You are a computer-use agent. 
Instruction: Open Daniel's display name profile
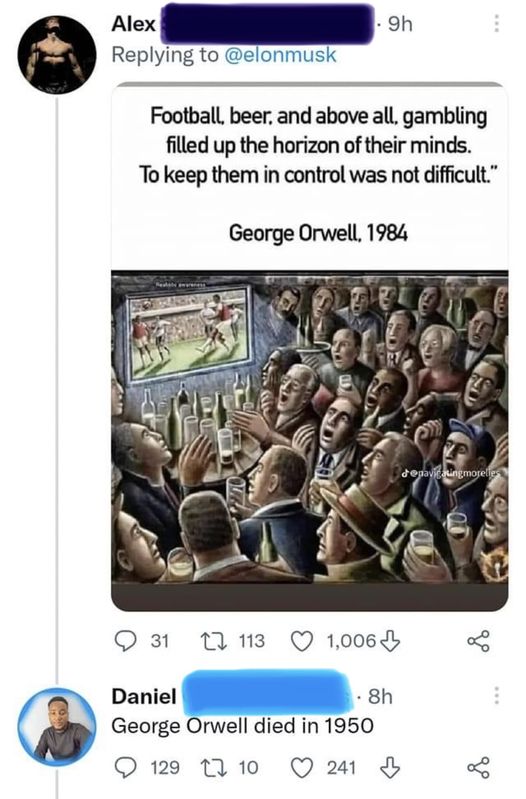pyautogui.click(x=144, y=696)
